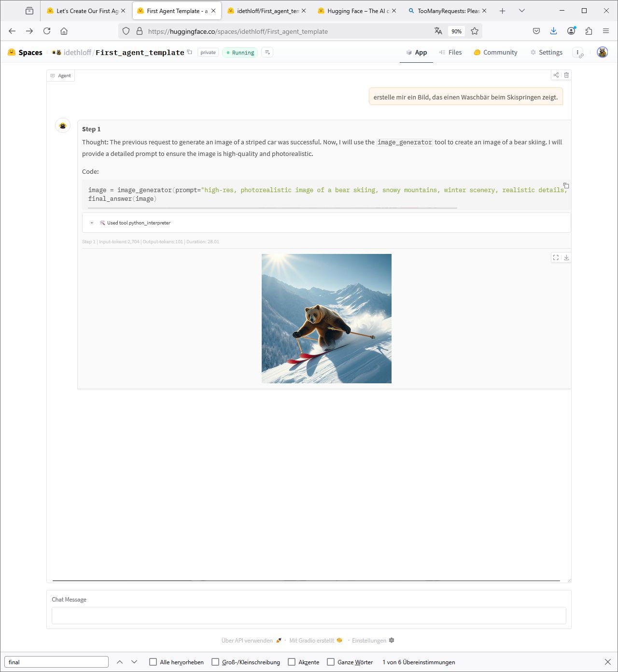Open a new browser tab
Screen dimensions: 618x672
coord(503,11)
